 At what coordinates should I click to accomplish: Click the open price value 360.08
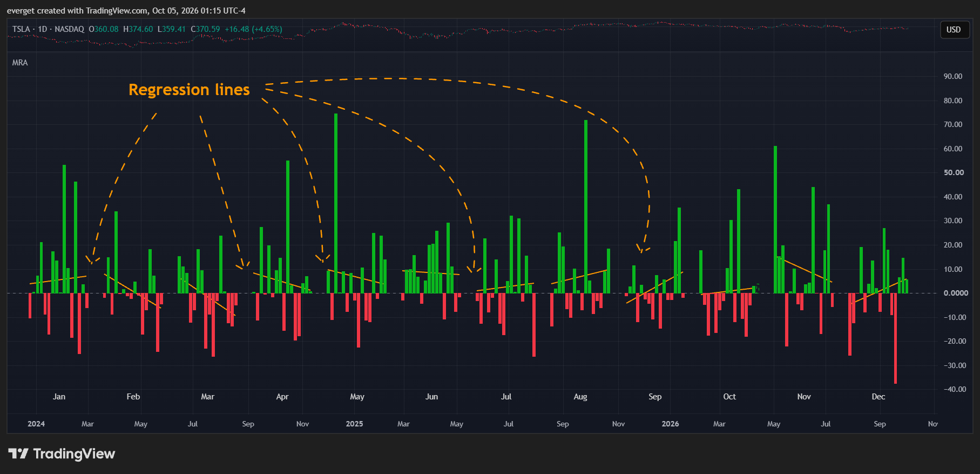pyautogui.click(x=106, y=29)
